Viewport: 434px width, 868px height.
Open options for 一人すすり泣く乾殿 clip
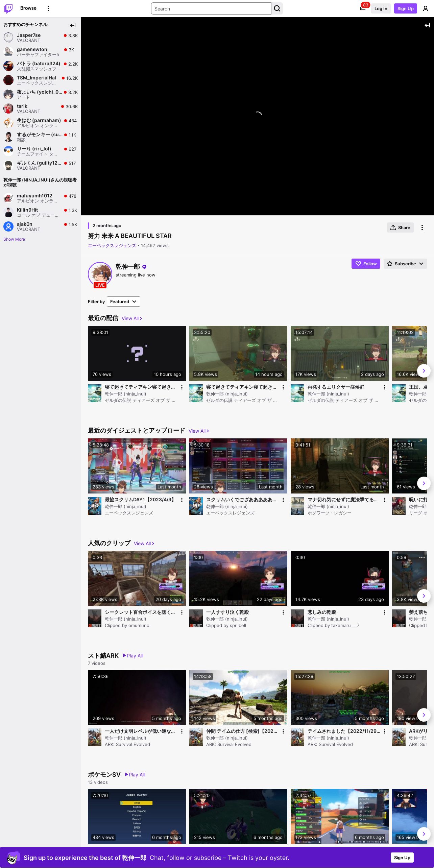[x=283, y=612]
